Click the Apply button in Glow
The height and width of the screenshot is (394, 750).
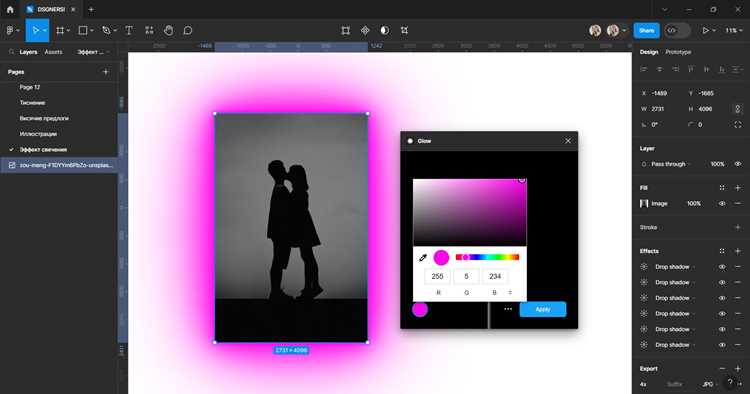(542, 309)
